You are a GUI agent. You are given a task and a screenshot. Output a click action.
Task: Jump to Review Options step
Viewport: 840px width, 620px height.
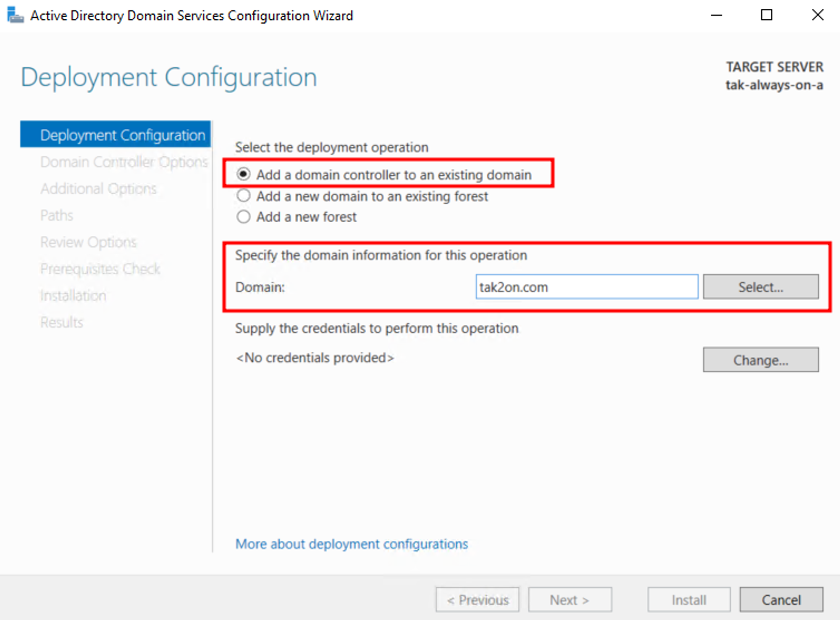88,242
